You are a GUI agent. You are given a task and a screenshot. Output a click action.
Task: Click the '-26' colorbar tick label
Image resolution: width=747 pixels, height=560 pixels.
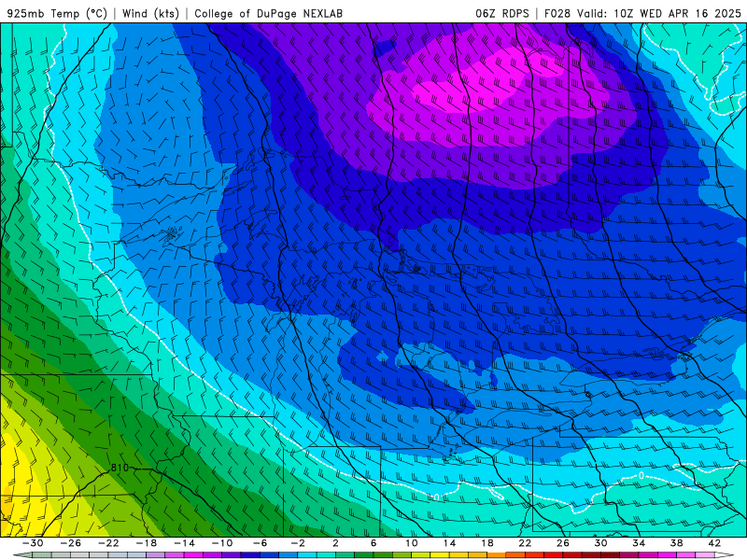[x=71, y=543]
